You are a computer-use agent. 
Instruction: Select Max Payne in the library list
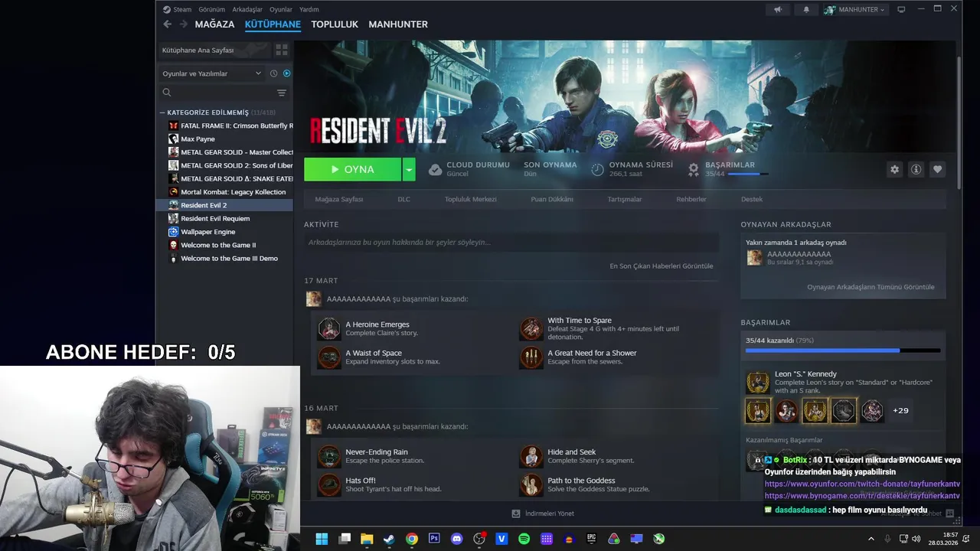coord(198,139)
